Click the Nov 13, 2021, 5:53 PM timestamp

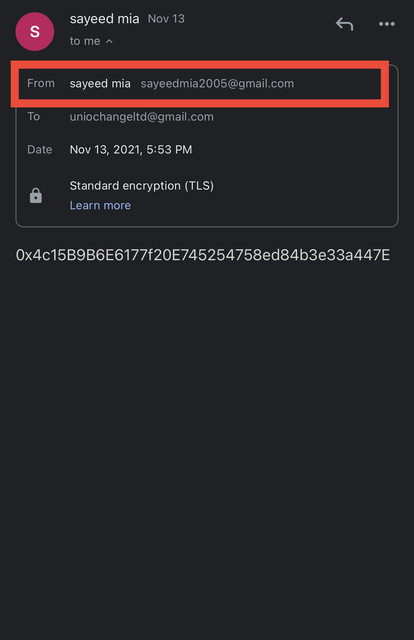(x=131, y=149)
